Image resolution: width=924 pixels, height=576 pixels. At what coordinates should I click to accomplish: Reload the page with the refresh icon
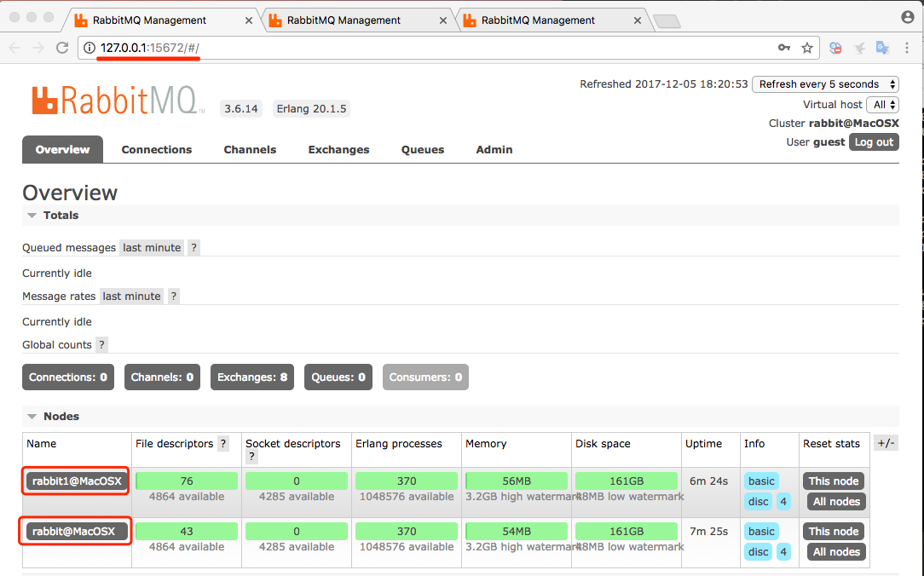click(62, 48)
